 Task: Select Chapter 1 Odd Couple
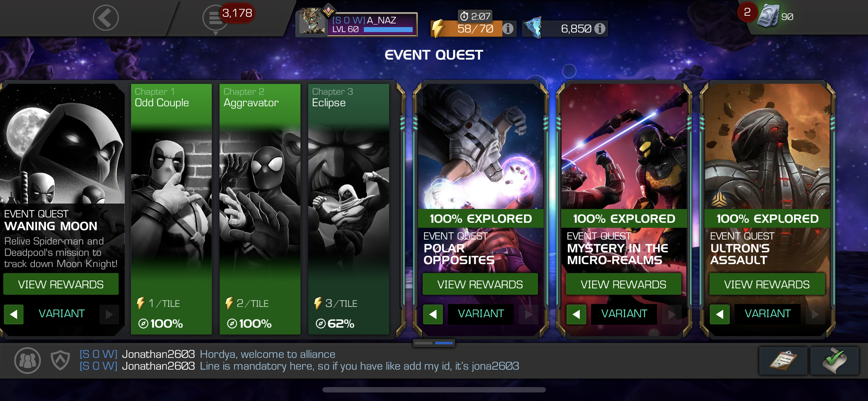click(x=171, y=209)
